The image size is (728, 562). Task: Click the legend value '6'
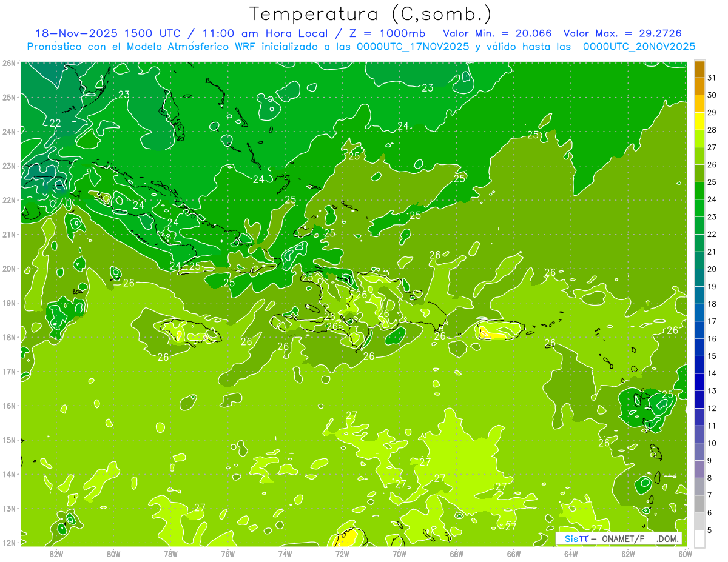tap(710, 512)
